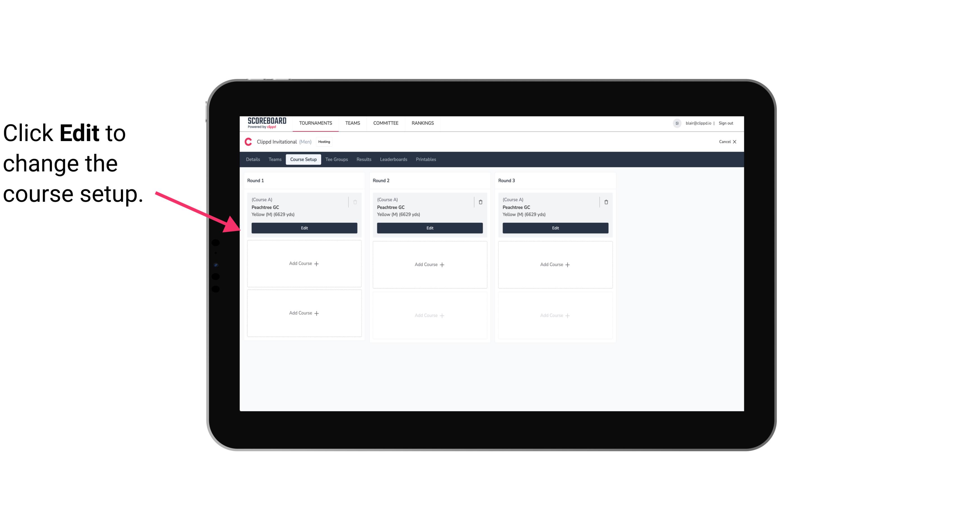Click the Course Setup tab
This screenshot has width=980, height=527.
303,159
